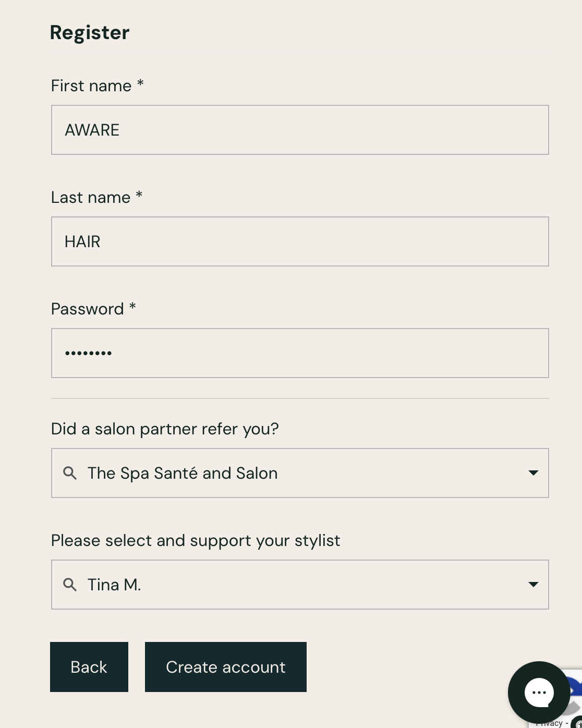Click 'Did a salon partner refer you?' label
The image size is (582, 728).
(x=165, y=429)
